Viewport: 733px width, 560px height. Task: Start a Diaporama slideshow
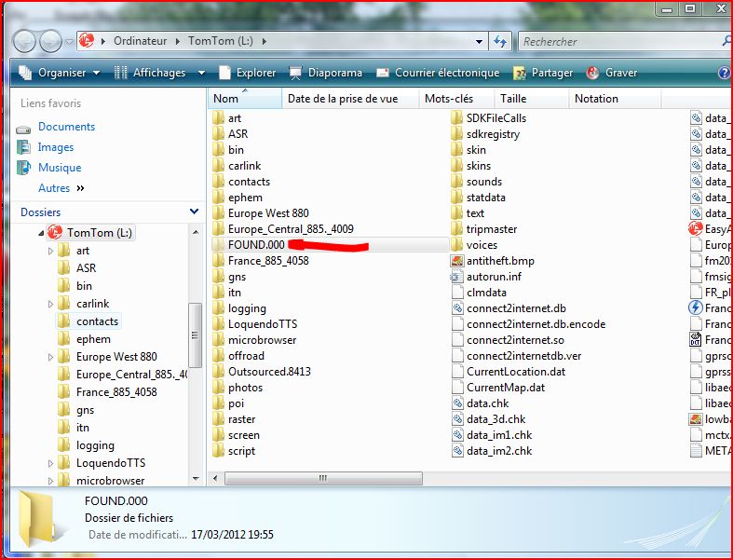[326, 73]
